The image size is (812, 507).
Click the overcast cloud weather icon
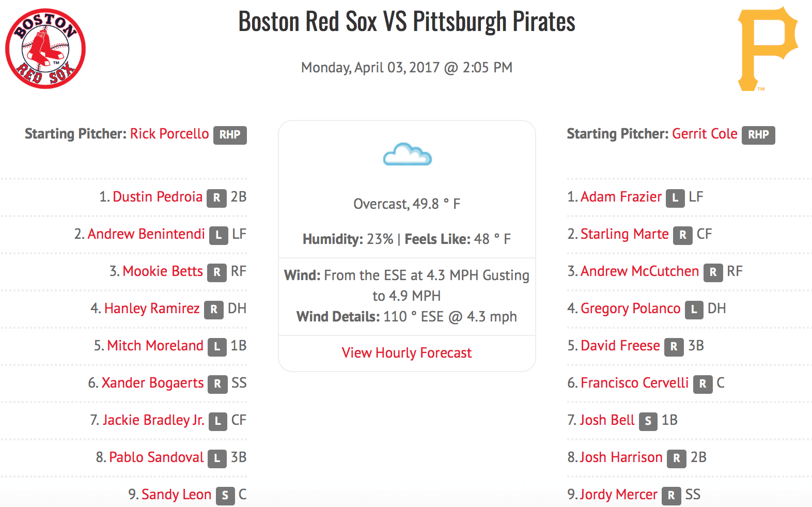(x=407, y=155)
